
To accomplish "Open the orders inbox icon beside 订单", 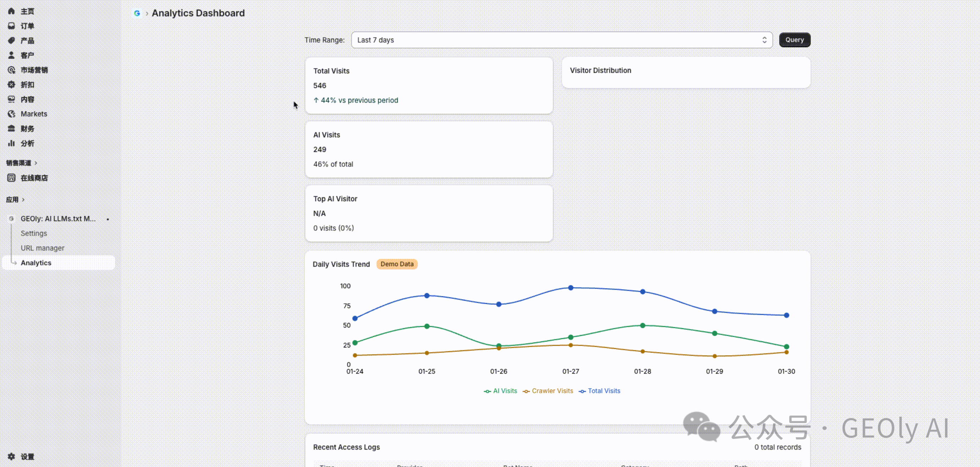I will pyautogui.click(x=11, y=26).
